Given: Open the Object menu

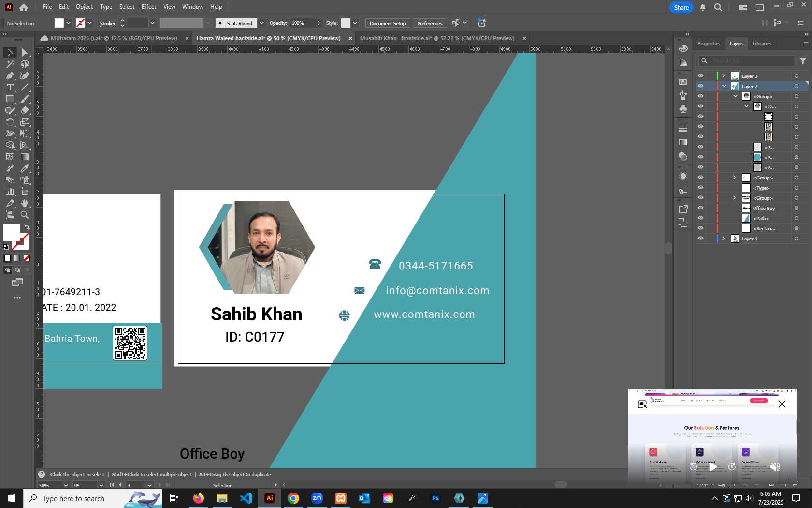Looking at the screenshot, I should coord(84,7).
